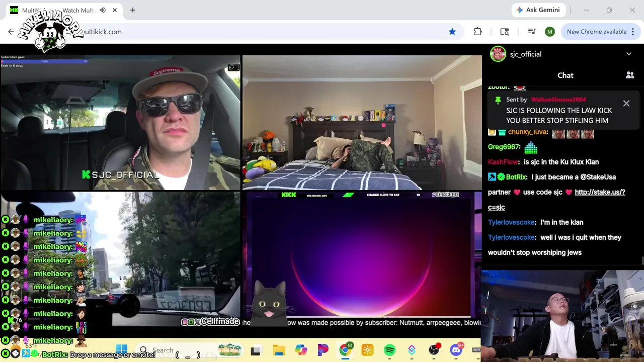Click sjc_official channel name text
The width and height of the screenshot is (644, 362).
pyautogui.click(x=526, y=54)
